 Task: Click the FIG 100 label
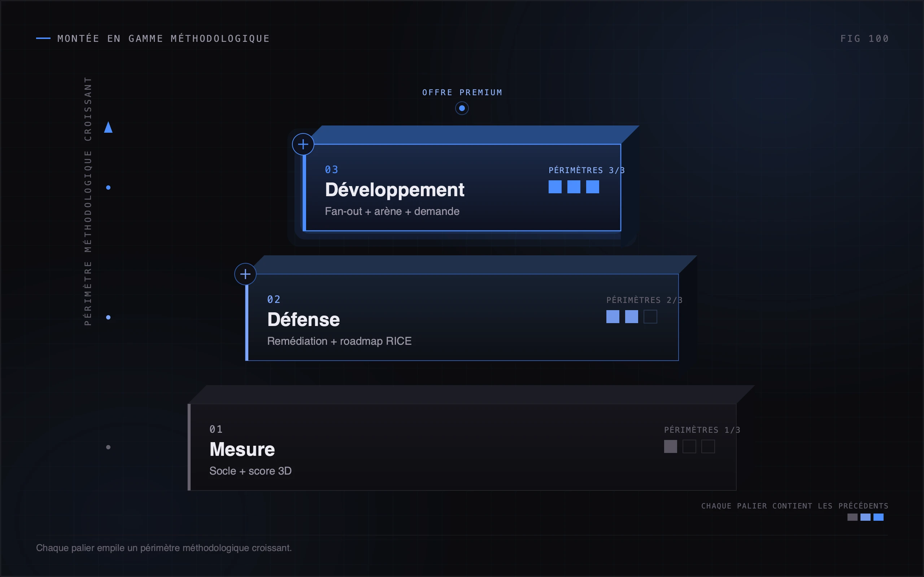[864, 39]
